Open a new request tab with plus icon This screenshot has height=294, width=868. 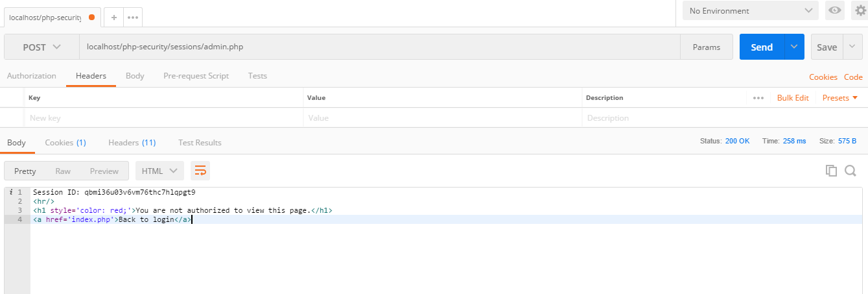[x=113, y=18]
